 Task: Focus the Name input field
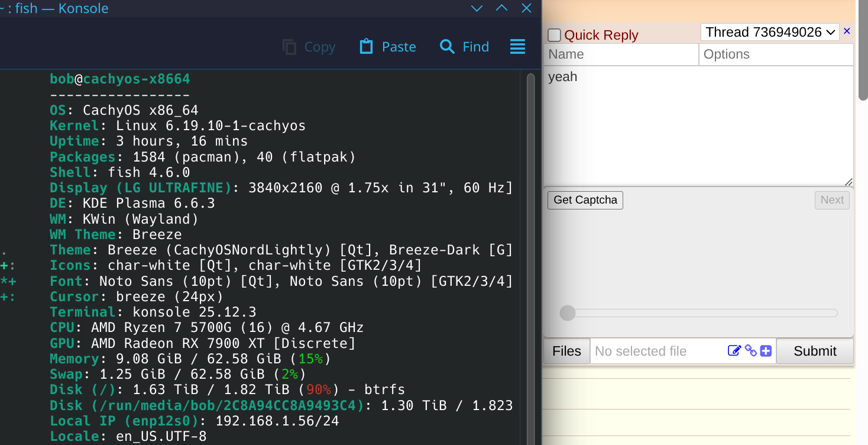[x=621, y=54]
